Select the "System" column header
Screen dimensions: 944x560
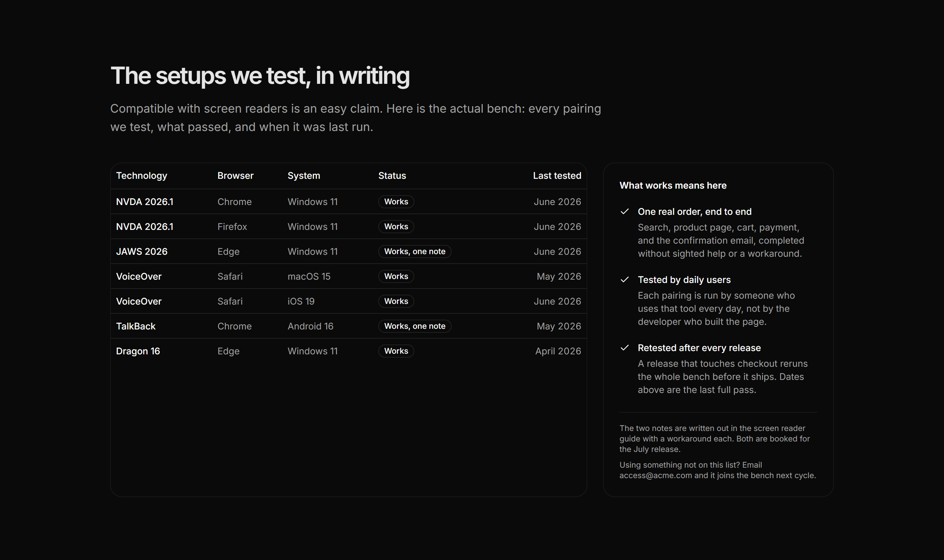point(304,176)
